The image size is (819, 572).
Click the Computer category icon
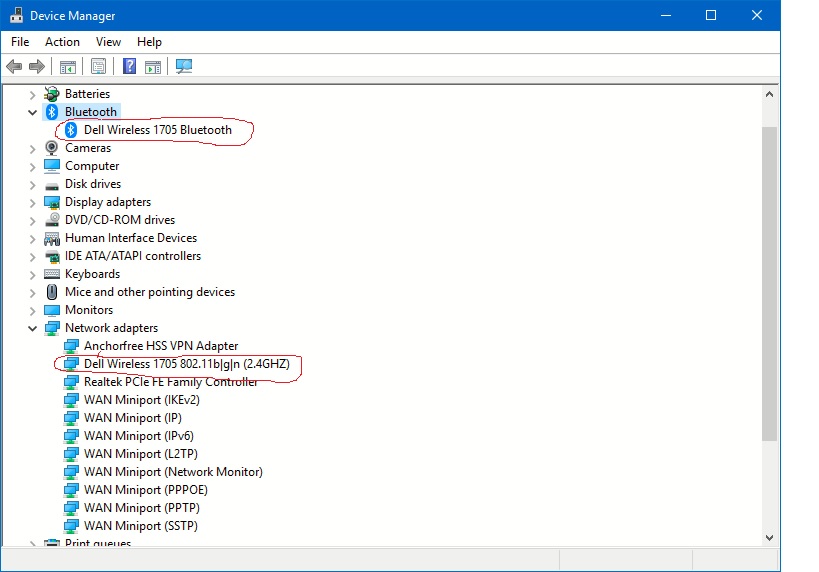point(52,166)
